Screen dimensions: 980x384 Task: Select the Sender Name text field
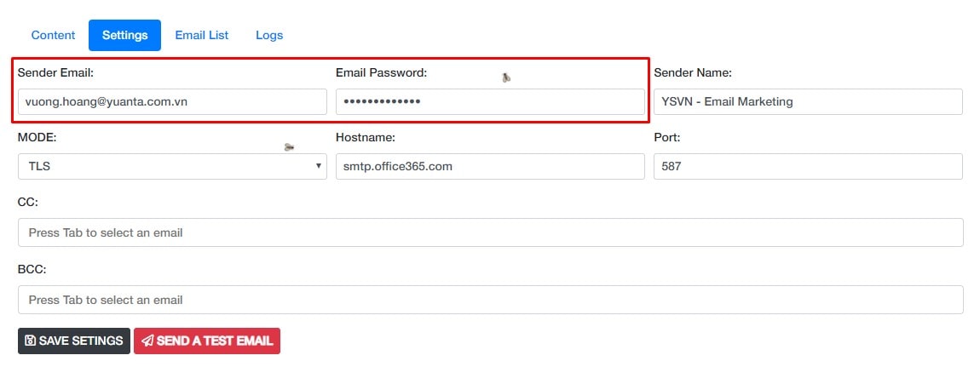point(808,102)
